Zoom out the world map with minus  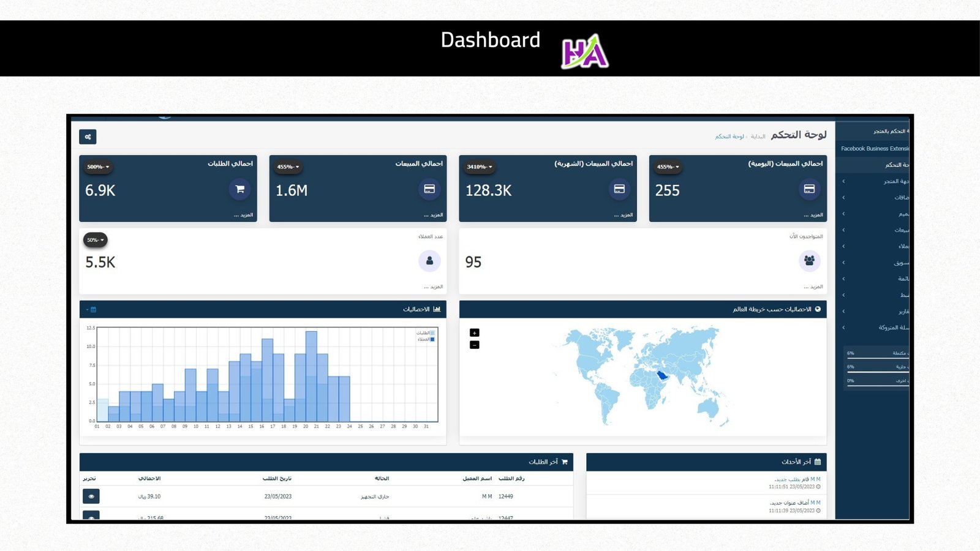(x=474, y=345)
